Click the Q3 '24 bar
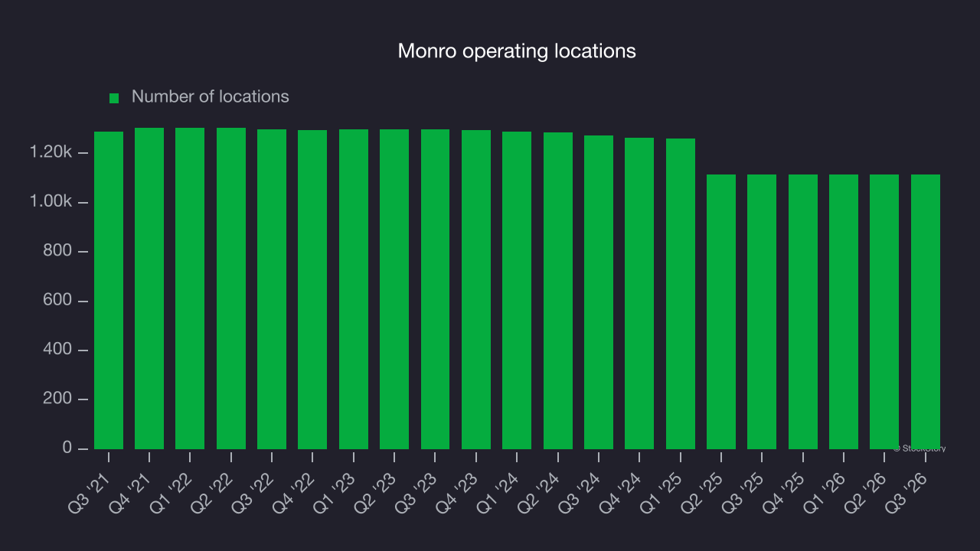The image size is (980, 551). pyautogui.click(x=599, y=292)
